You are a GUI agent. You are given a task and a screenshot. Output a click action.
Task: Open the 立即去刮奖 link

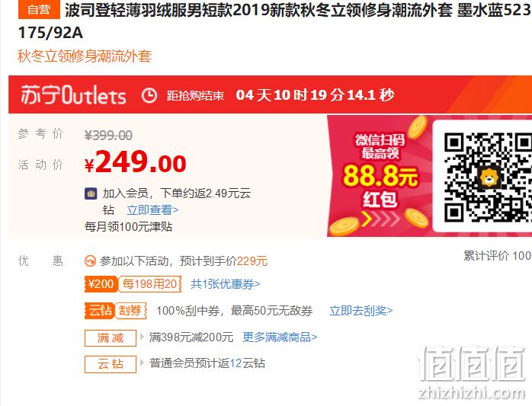tap(361, 310)
